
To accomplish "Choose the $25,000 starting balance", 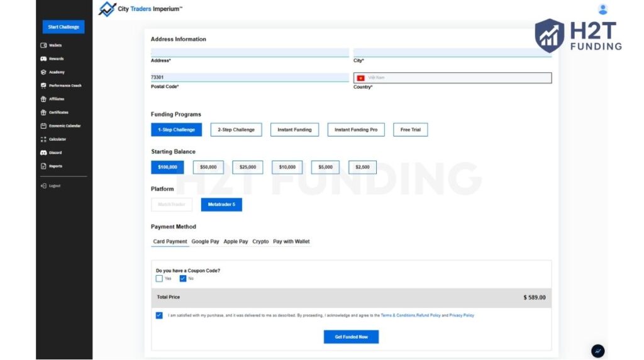I will (248, 167).
